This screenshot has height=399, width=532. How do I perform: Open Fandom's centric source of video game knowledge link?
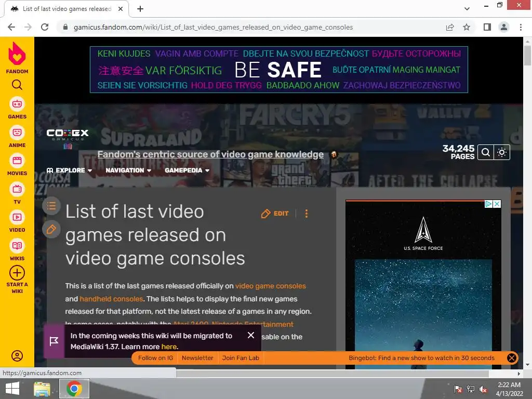tap(210, 154)
